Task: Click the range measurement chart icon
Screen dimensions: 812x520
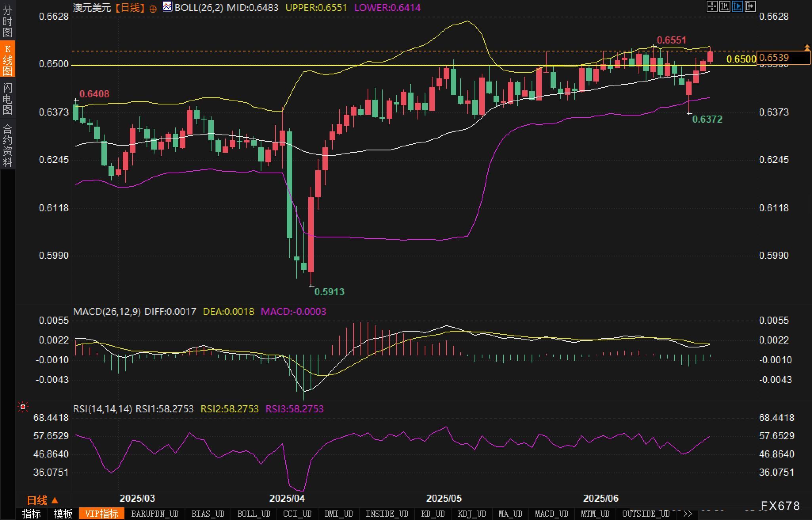Action: pos(724,6)
